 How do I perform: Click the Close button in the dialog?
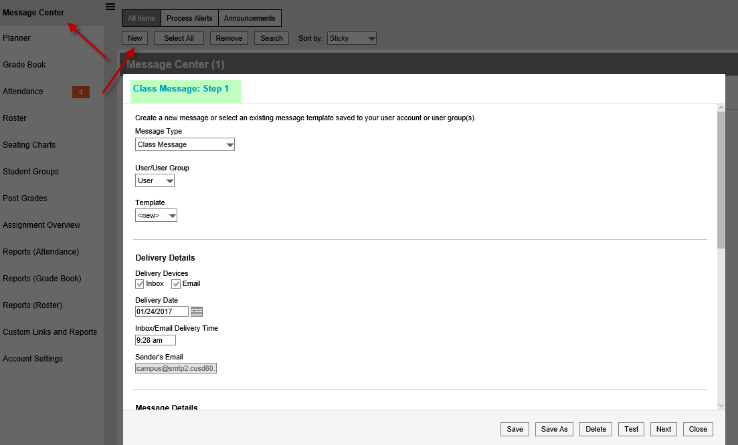point(698,429)
